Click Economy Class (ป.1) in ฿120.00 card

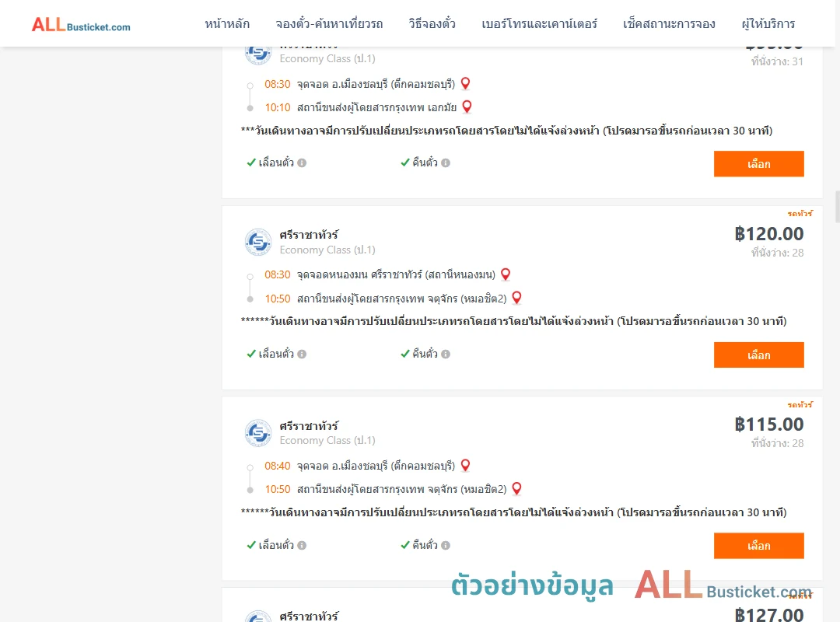(x=327, y=250)
